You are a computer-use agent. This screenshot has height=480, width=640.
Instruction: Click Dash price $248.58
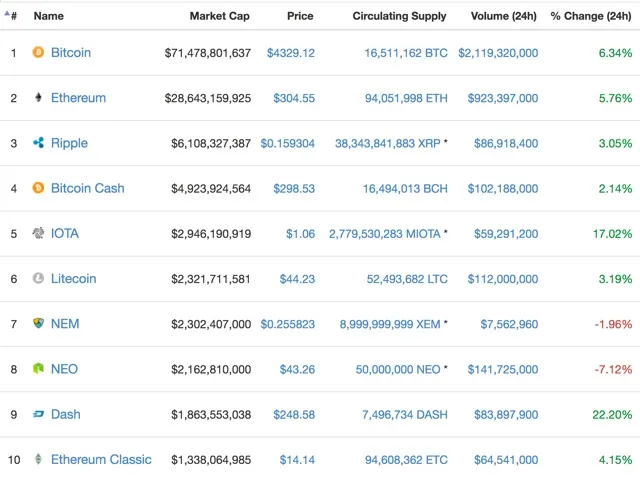click(x=294, y=415)
